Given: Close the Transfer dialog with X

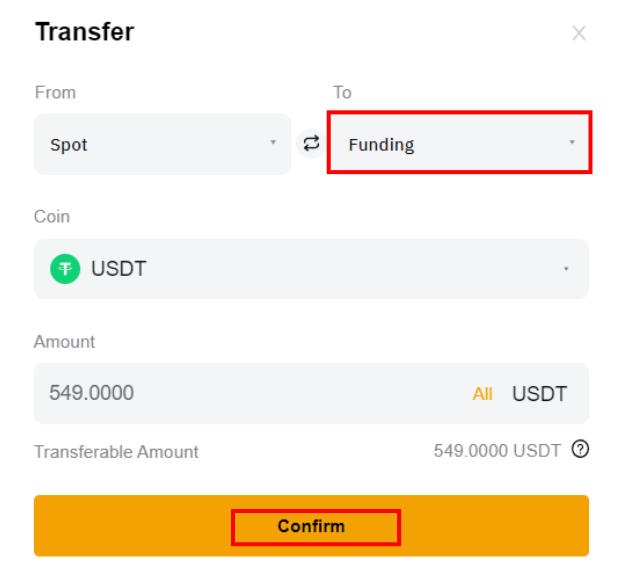Looking at the screenshot, I should point(579,33).
